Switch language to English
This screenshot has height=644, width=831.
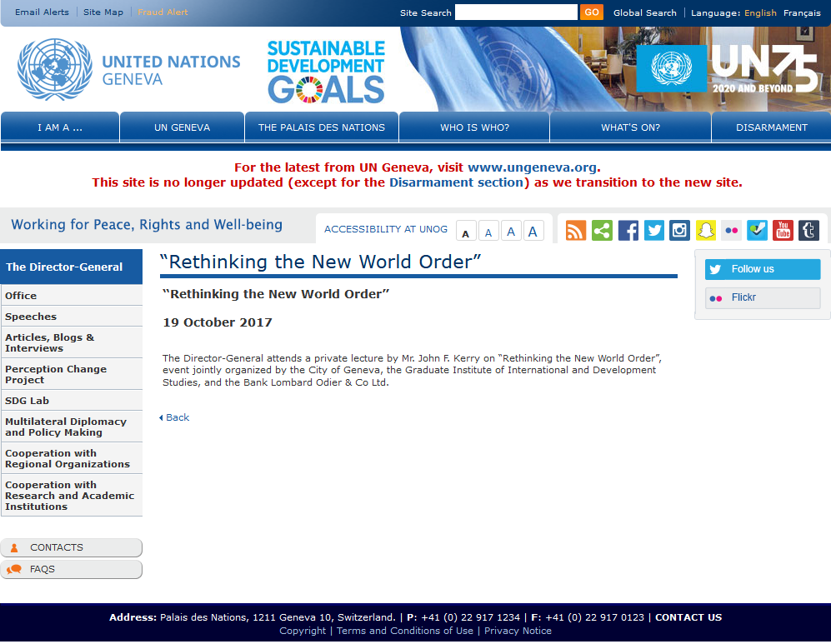pos(760,12)
